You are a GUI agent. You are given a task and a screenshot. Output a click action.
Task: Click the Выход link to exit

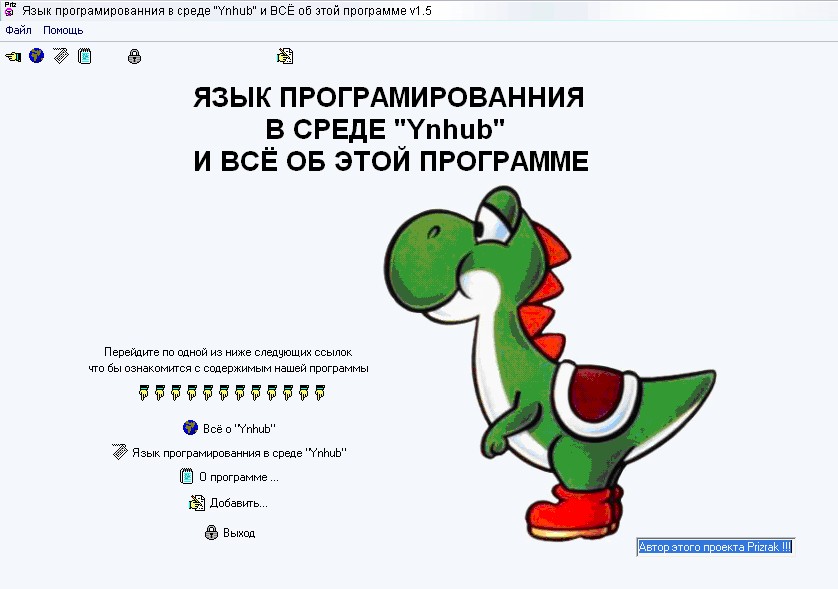pyautogui.click(x=239, y=533)
